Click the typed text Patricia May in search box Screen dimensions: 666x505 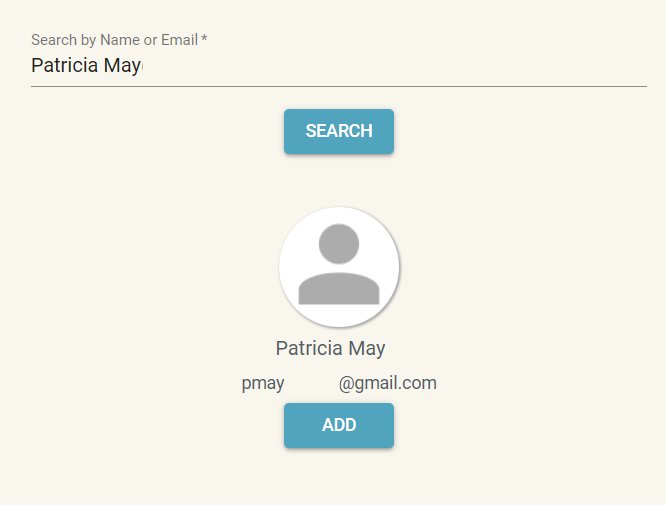click(x=86, y=66)
